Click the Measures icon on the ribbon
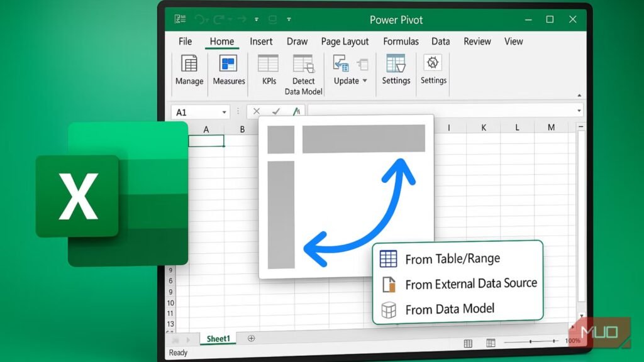This screenshot has width=644, height=362. 228,70
